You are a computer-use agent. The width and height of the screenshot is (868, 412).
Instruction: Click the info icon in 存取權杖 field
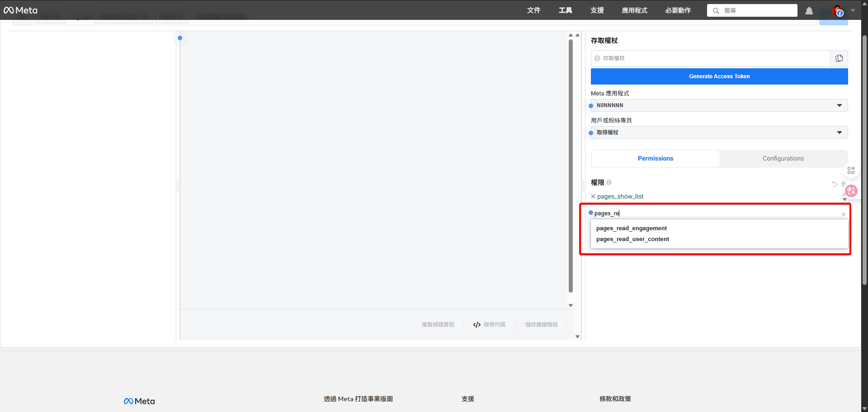tap(598, 58)
